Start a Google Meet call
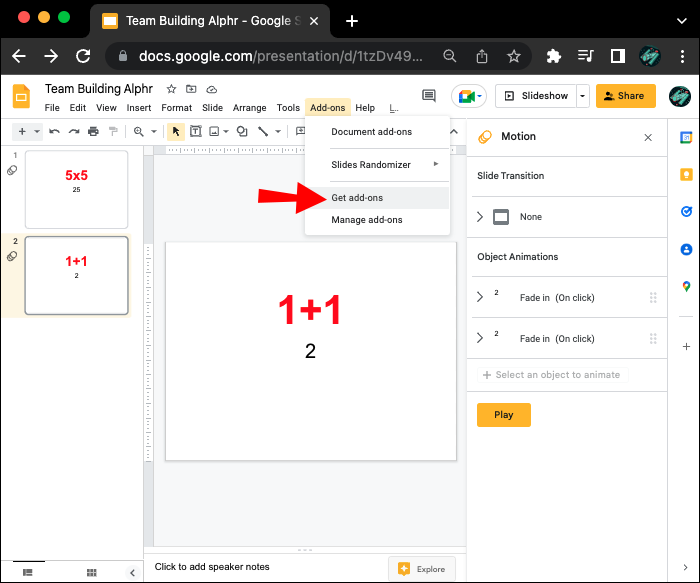The width and height of the screenshot is (700, 583). coord(469,96)
